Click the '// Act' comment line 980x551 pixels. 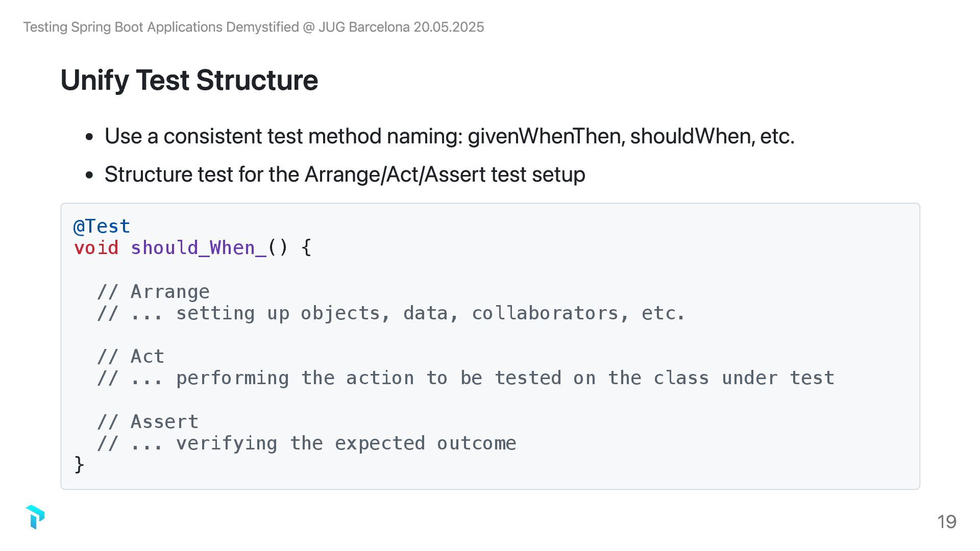[x=131, y=357]
